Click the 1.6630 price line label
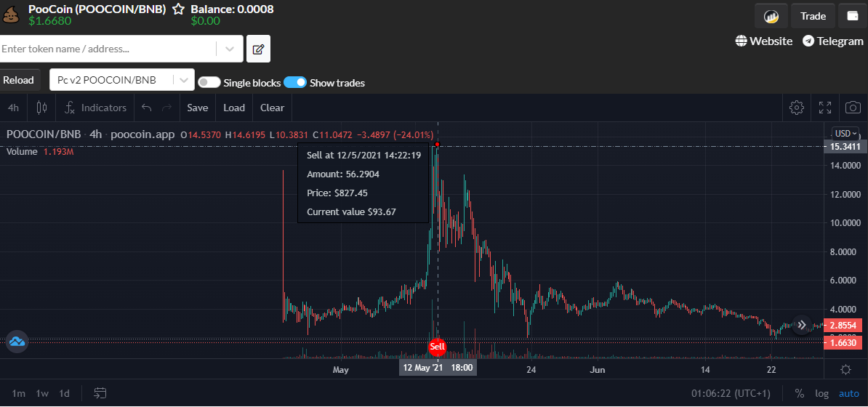This screenshot has height=407, width=868. [x=843, y=343]
